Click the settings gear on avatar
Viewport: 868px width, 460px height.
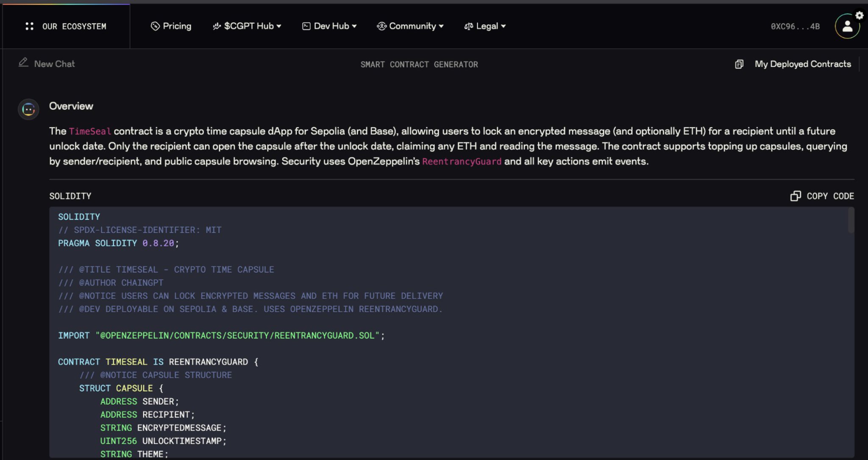859,15
